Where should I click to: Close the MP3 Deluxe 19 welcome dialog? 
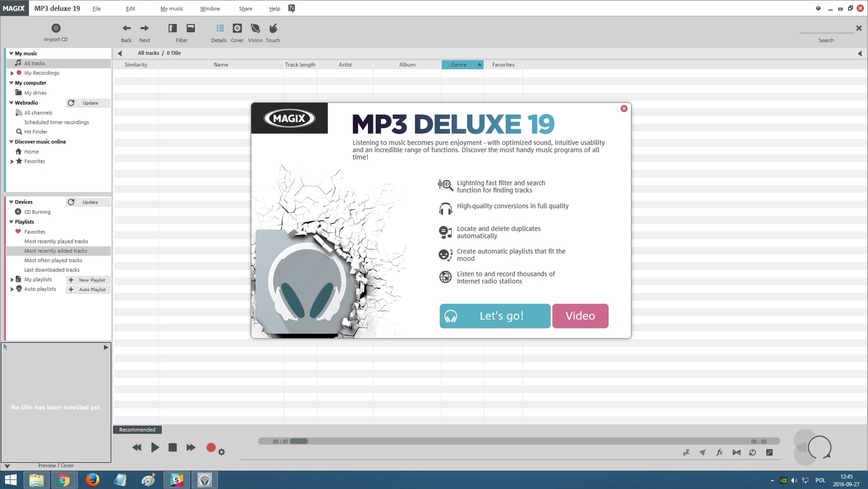pos(624,109)
